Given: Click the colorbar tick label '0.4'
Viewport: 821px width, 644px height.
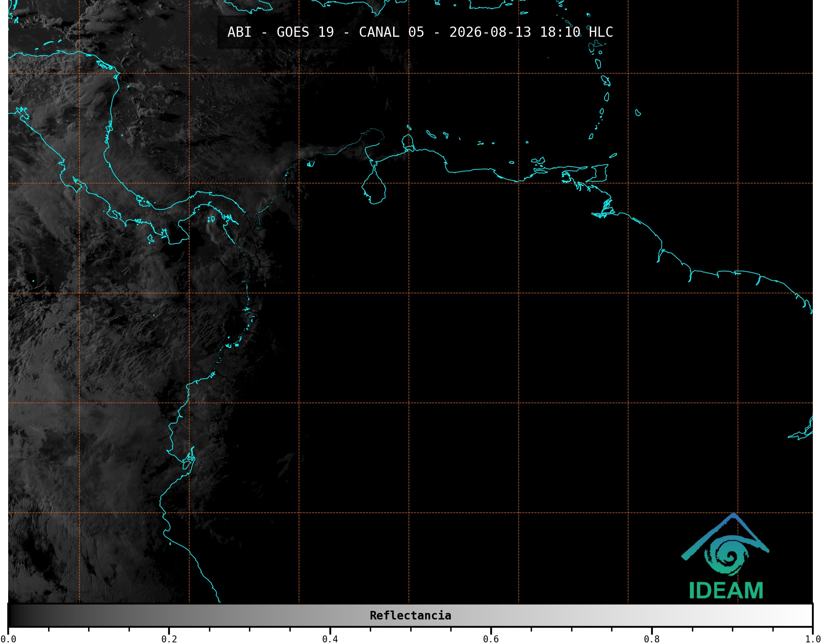Looking at the screenshot, I should click(x=330, y=639).
